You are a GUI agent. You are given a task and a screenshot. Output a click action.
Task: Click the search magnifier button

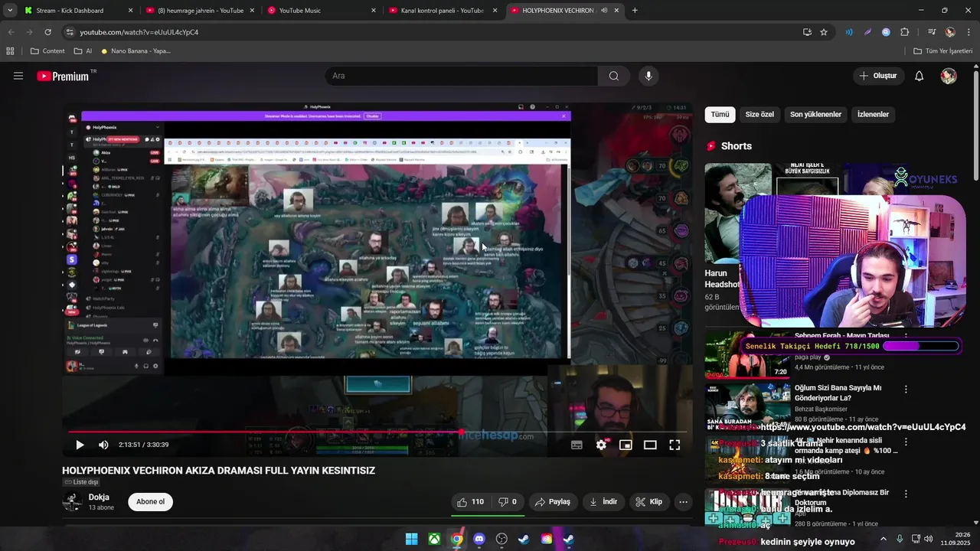coord(614,76)
